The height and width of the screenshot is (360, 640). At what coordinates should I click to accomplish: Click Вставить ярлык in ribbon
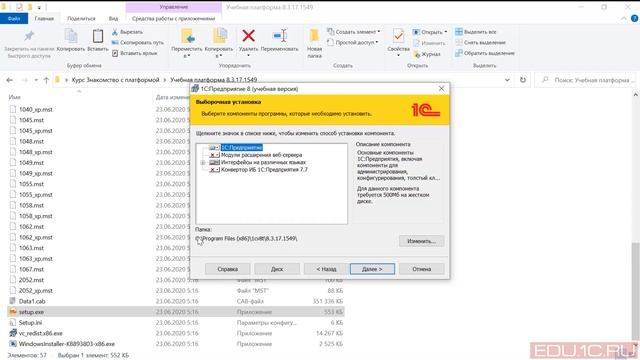135,53
